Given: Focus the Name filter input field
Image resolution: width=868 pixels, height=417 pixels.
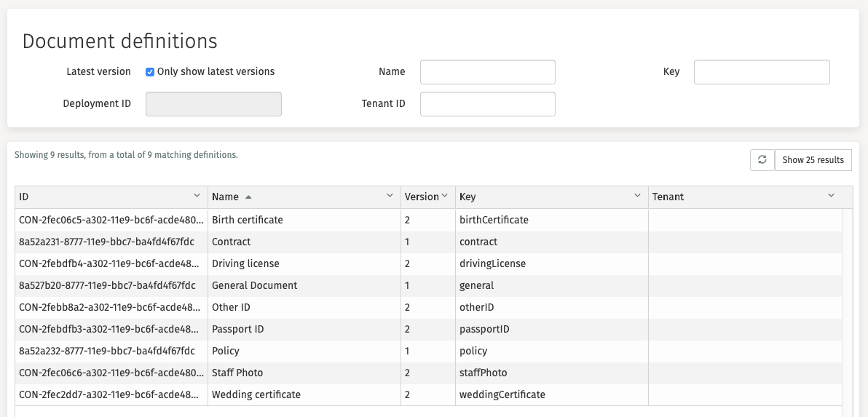Looking at the screenshot, I should (x=487, y=72).
